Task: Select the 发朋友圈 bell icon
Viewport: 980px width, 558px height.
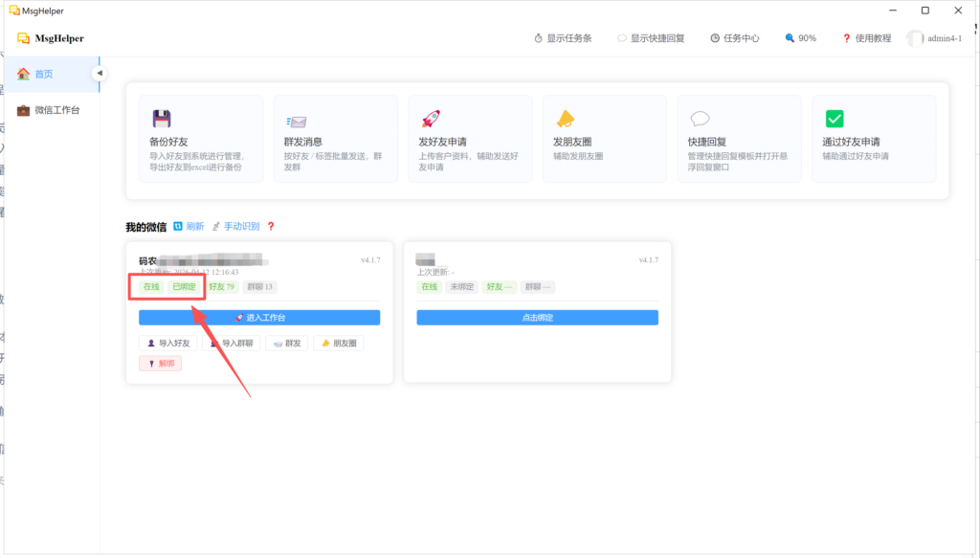Action: coord(565,119)
